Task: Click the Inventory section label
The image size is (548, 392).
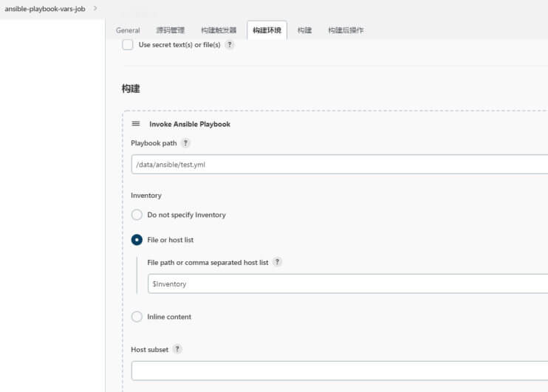Action: (146, 196)
